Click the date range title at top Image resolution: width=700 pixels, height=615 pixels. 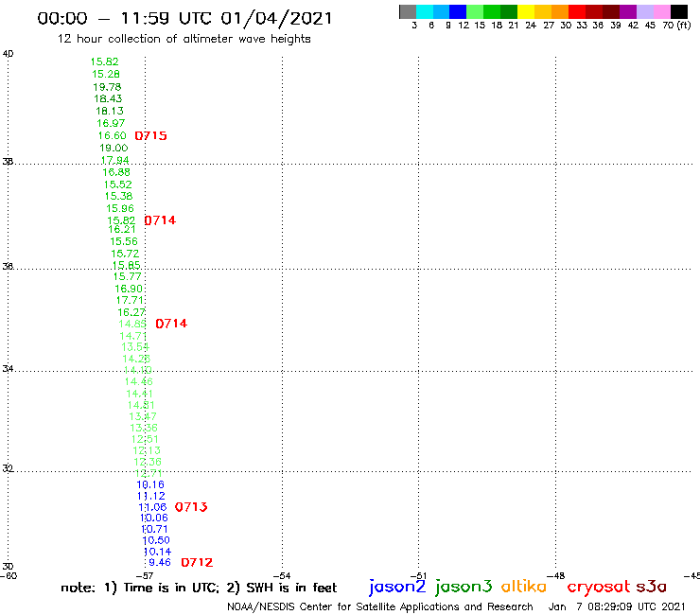pyautogui.click(x=184, y=18)
